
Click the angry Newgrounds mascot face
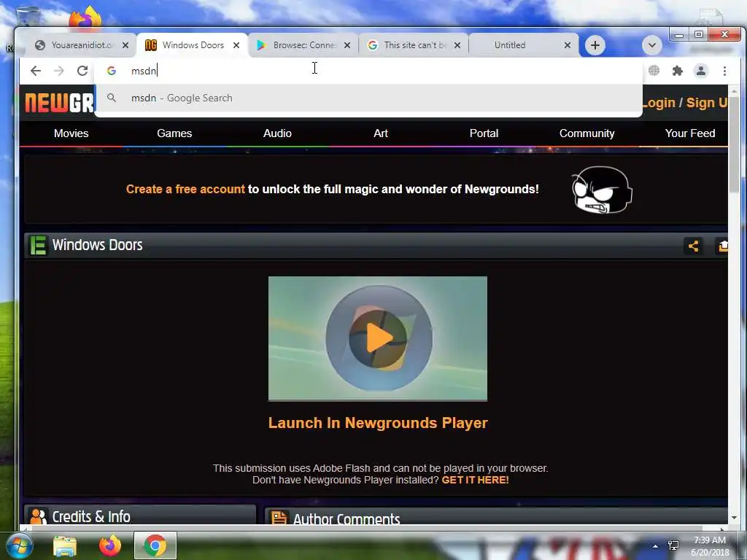pos(602,190)
